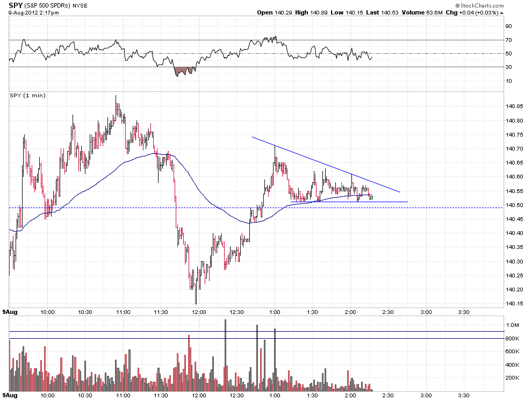532x400 pixels.
Task: Click the 1.0M volume axis label
Action: 512,325
